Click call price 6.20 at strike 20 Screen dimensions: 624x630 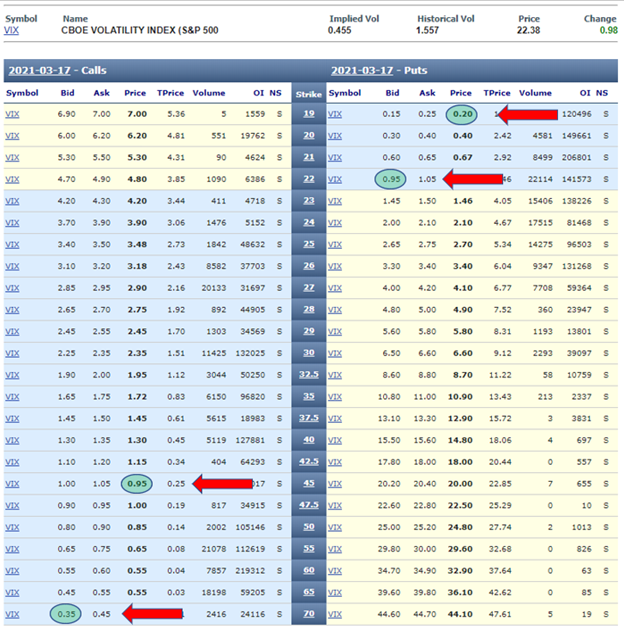click(137, 136)
